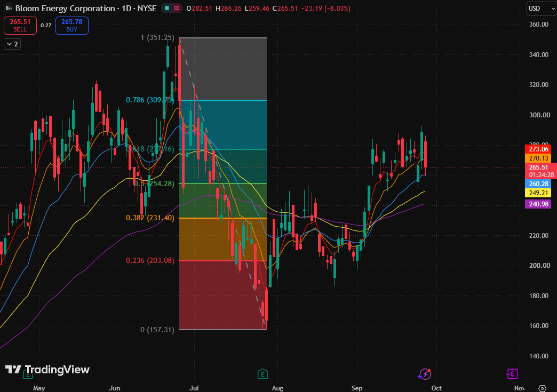Open the purple lightning news event icon

tap(425, 374)
